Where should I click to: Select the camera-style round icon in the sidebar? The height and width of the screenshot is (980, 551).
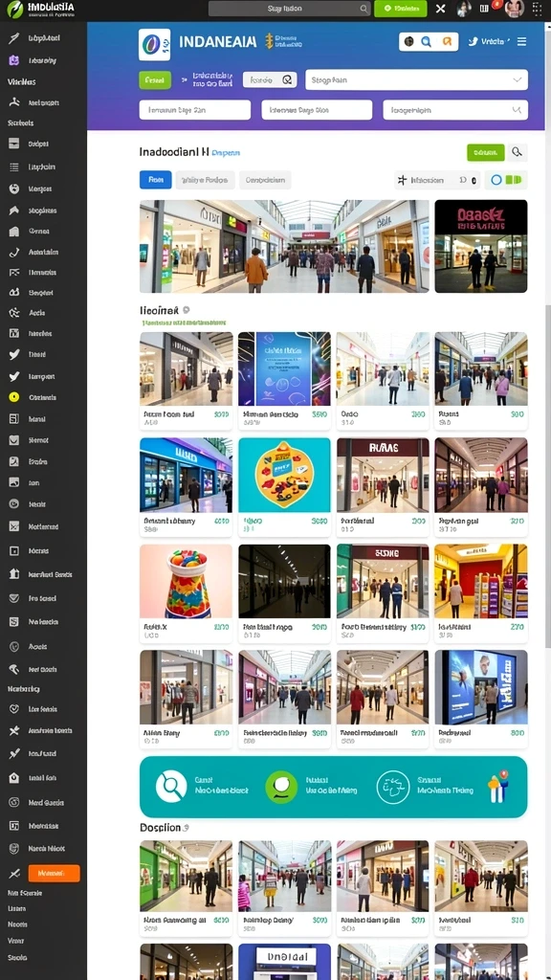click(13, 503)
